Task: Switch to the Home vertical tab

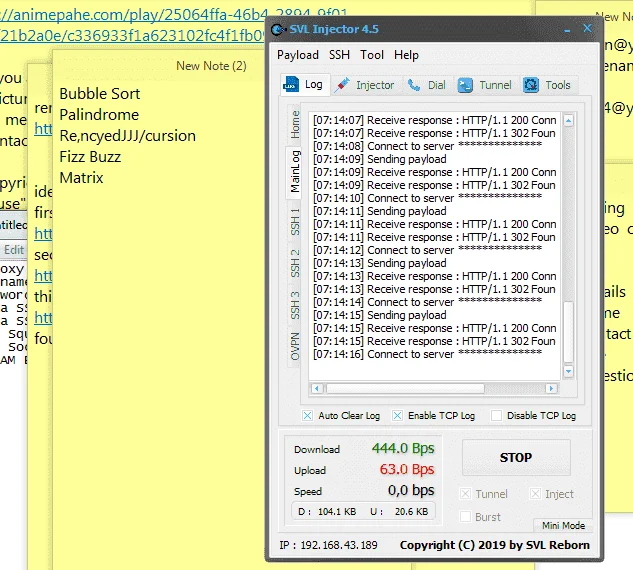Action: [x=295, y=124]
